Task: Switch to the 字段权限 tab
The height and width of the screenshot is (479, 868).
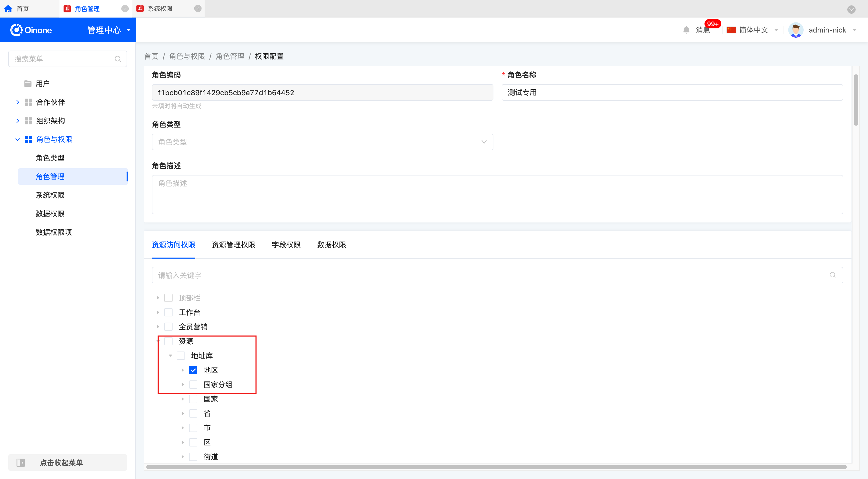Action: point(286,245)
